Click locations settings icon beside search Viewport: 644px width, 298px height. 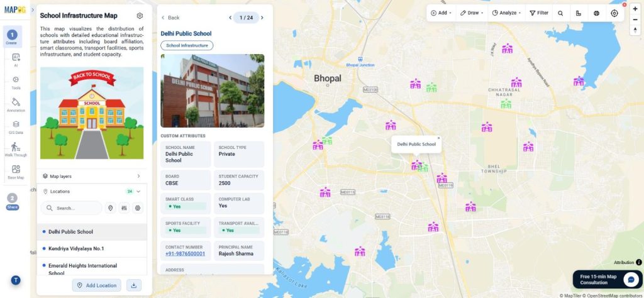[x=138, y=208]
